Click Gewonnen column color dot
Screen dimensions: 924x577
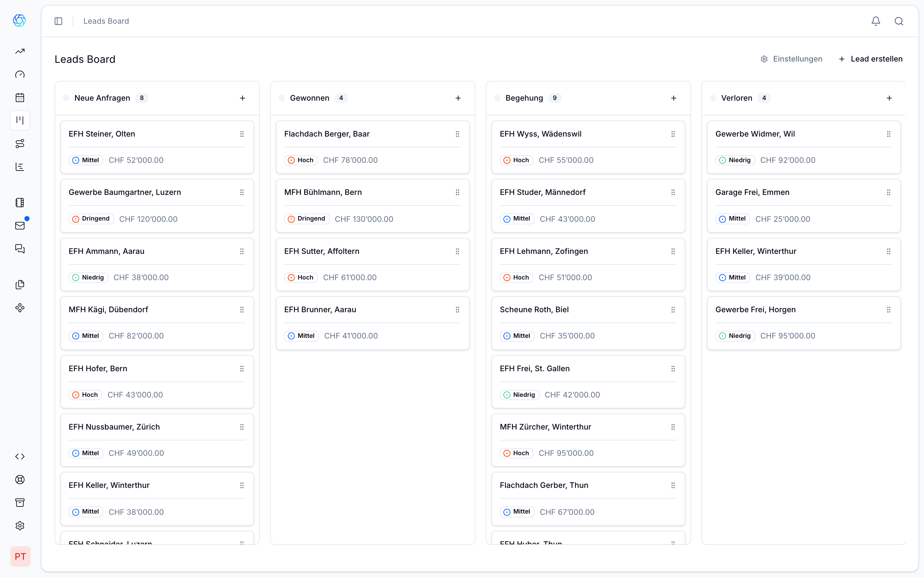pyautogui.click(x=282, y=98)
